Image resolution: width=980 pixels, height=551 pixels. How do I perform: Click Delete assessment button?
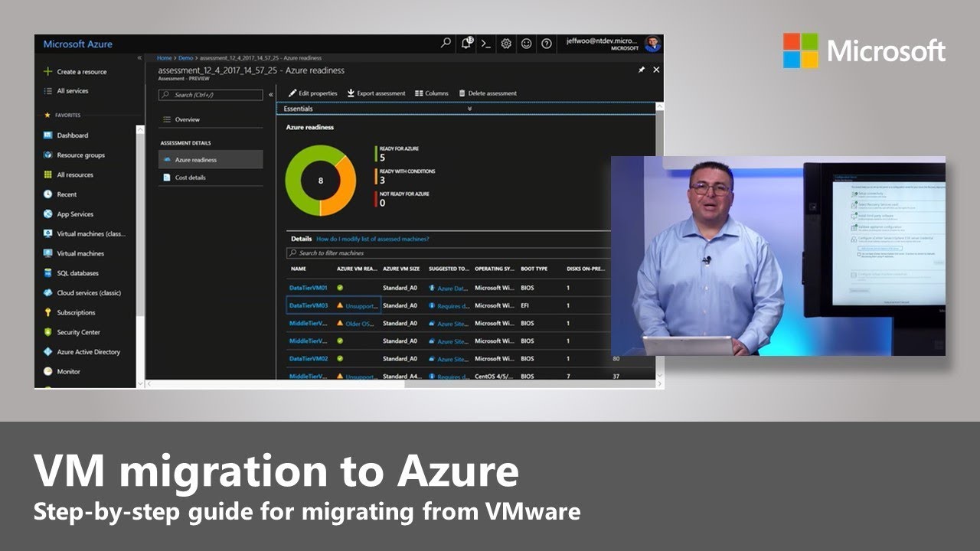(x=488, y=93)
